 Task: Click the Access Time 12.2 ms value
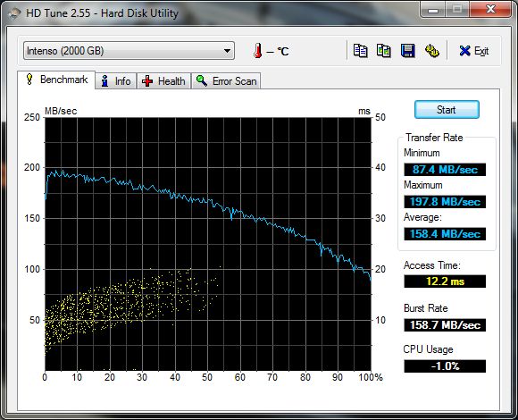point(445,281)
